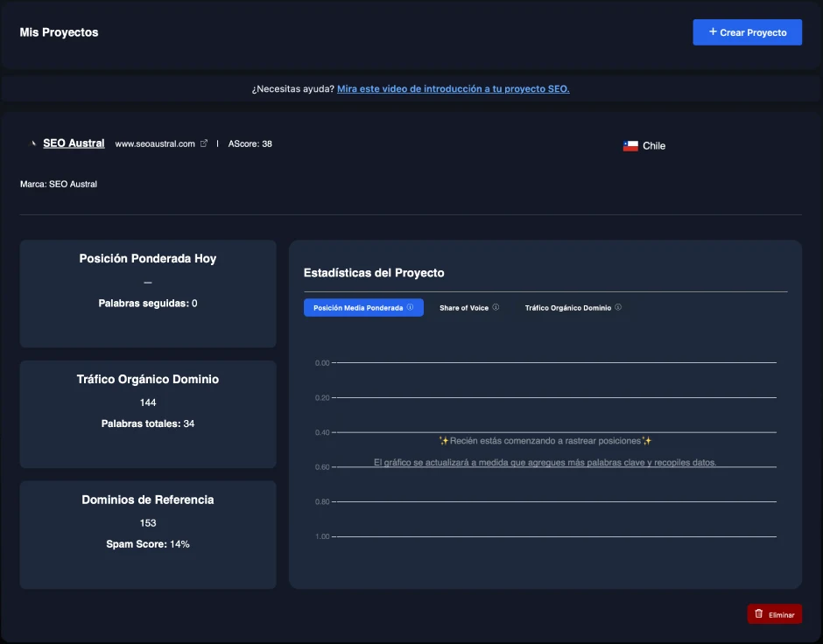Viewport: 823px width, 644px height.
Task: Click the 144 traffic value
Action: [x=147, y=402]
